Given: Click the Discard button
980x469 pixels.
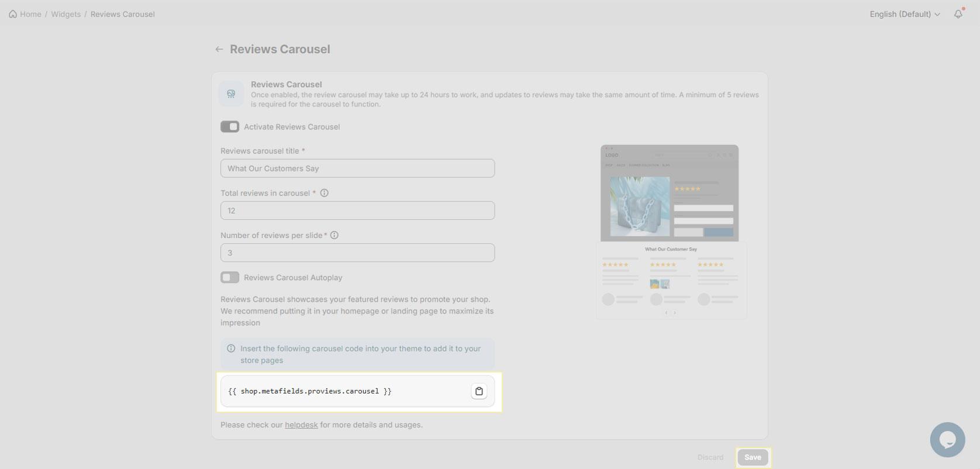Looking at the screenshot, I should (710, 457).
